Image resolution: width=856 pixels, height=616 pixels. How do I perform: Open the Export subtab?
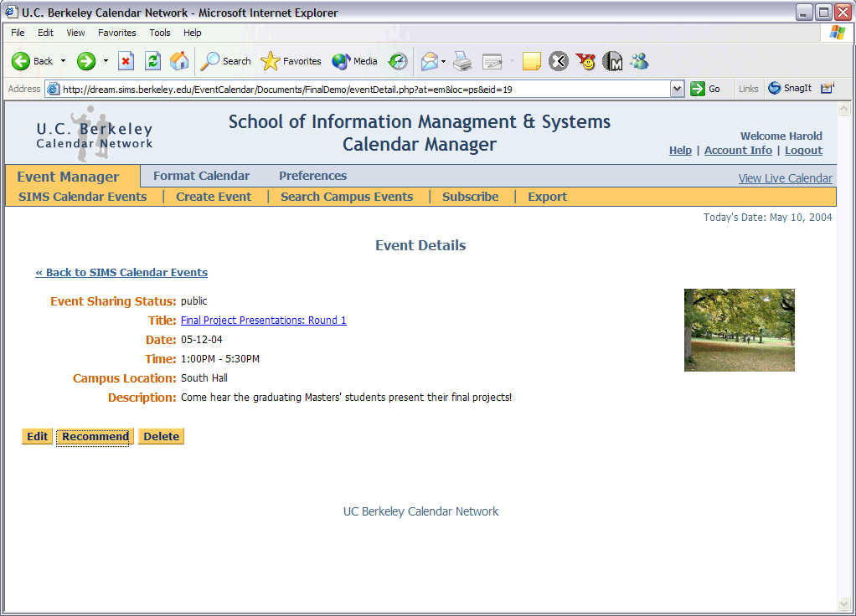[547, 197]
